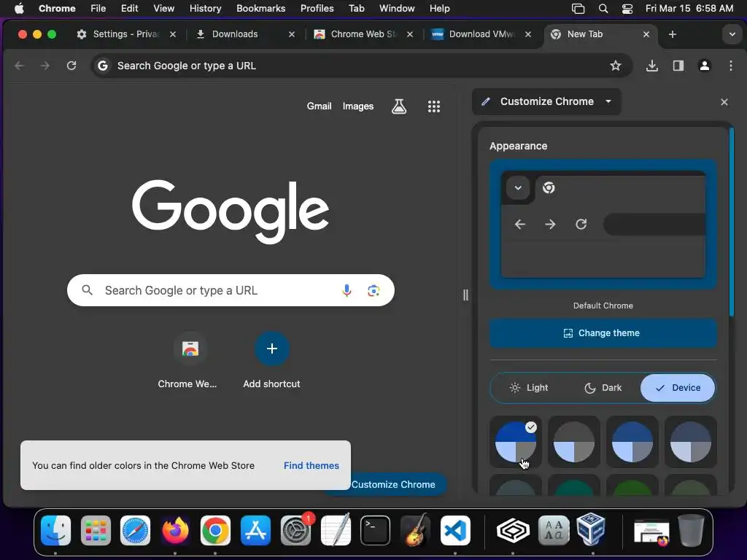Open the File menu

[x=98, y=9]
